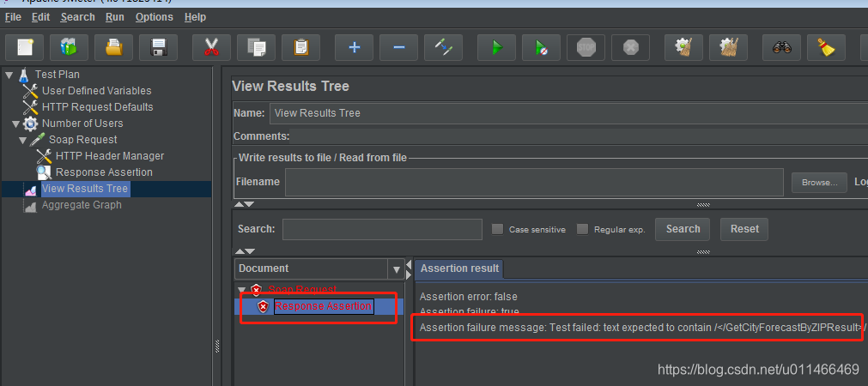Click the Comments field
This screenshot has width=868, height=386.
(x=579, y=136)
